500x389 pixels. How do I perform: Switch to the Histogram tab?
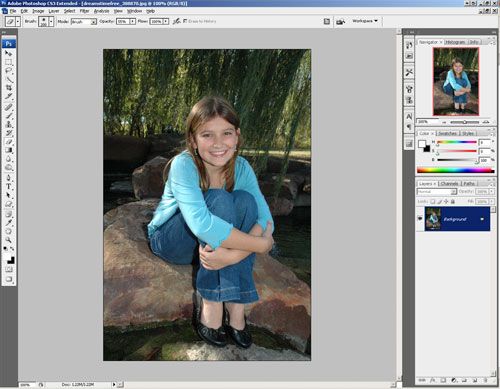[455, 42]
